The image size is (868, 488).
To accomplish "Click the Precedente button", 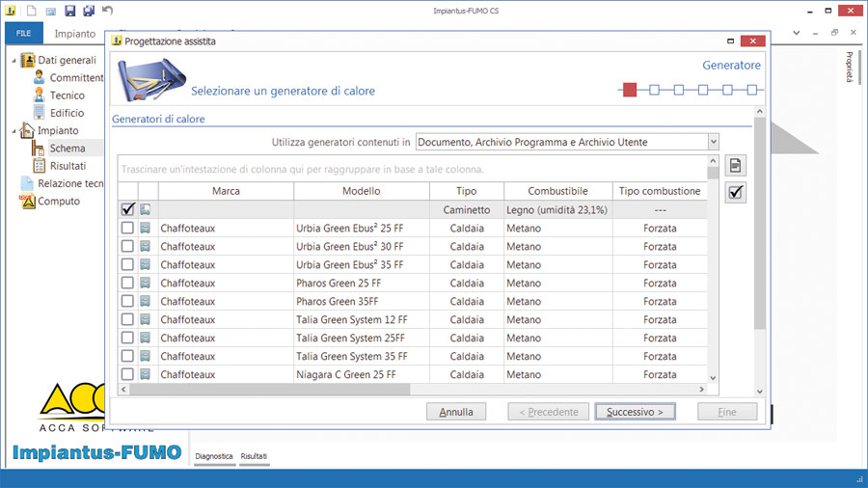I will tap(549, 412).
